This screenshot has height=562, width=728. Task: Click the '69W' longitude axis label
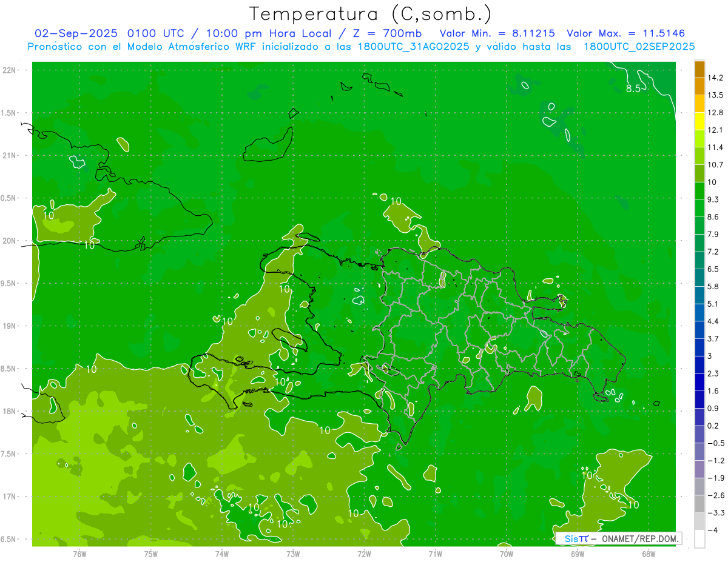click(x=577, y=554)
